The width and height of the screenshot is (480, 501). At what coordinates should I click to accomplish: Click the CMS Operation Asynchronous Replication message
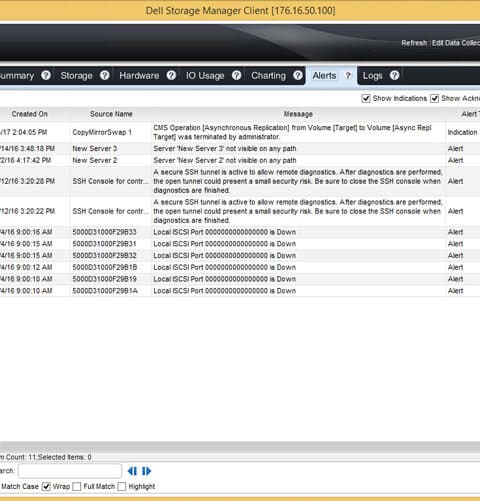pos(292,132)
